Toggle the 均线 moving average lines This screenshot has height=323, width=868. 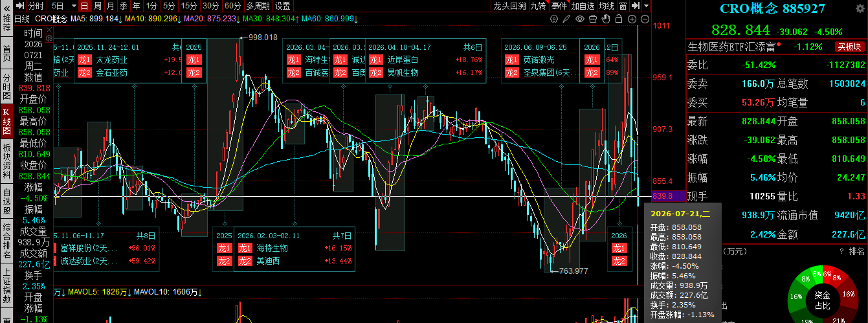(606, 6)
